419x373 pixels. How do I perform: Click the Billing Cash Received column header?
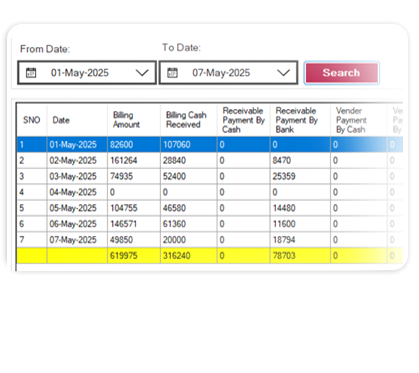pos(189,120)
